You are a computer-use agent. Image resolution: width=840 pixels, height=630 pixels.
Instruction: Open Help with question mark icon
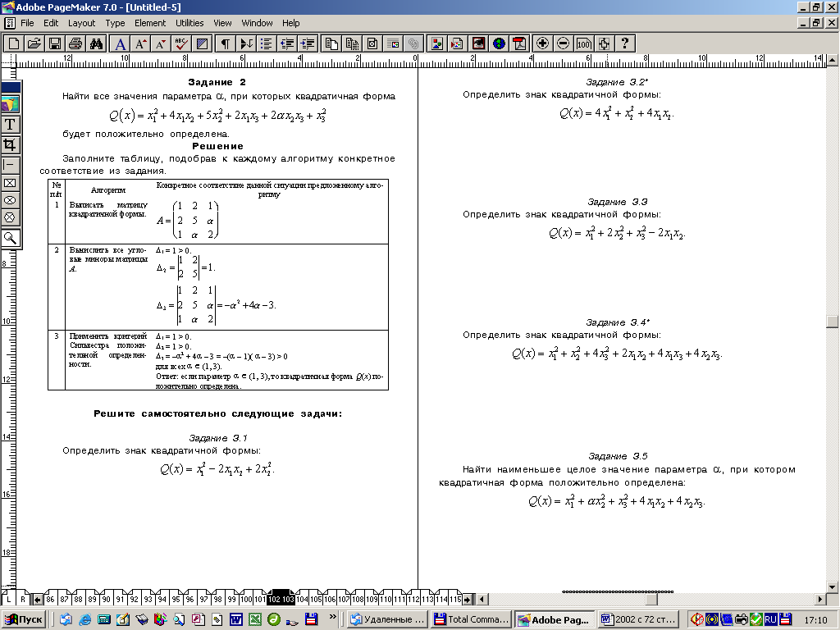pyautogui.click(x=624, y=43)
